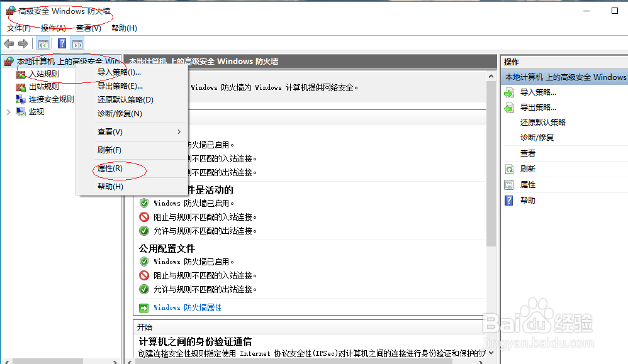Open the 帮助(H) menu in the menu bar
Image resolution: width=628 pixels, height=364 pixels.
click(124, 28)
